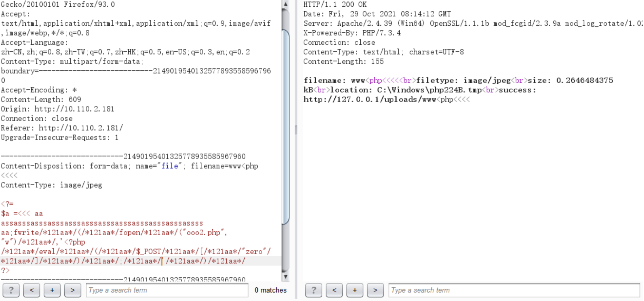Click the payload line starting "aa;fwrite"
Screen dimensions: 644x301
coord(114,232)
